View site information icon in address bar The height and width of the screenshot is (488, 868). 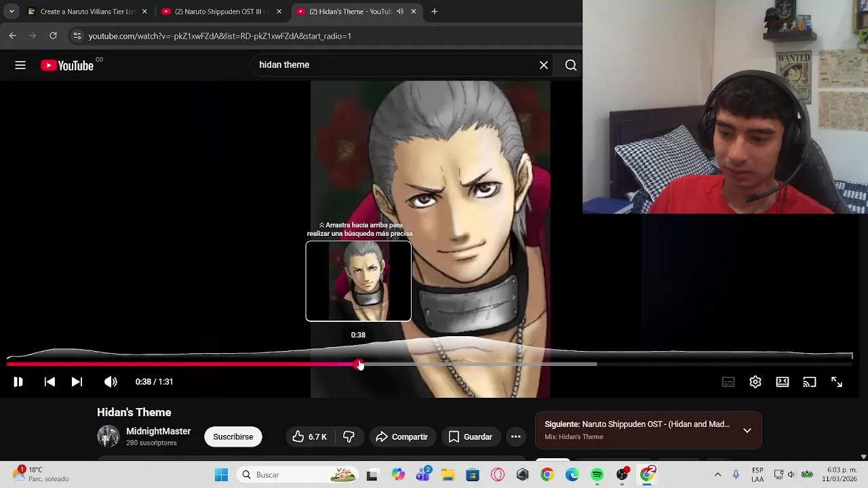77,36
